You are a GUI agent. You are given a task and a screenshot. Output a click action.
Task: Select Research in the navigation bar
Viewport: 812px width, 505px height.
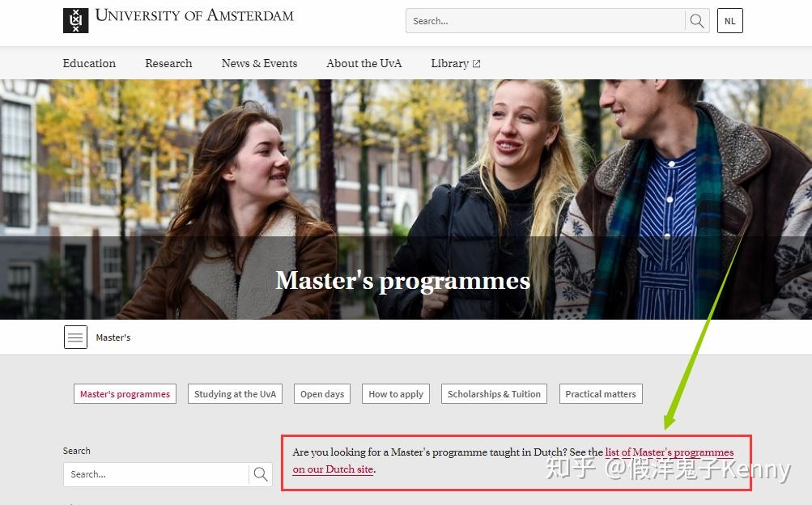tap(168, 63)
